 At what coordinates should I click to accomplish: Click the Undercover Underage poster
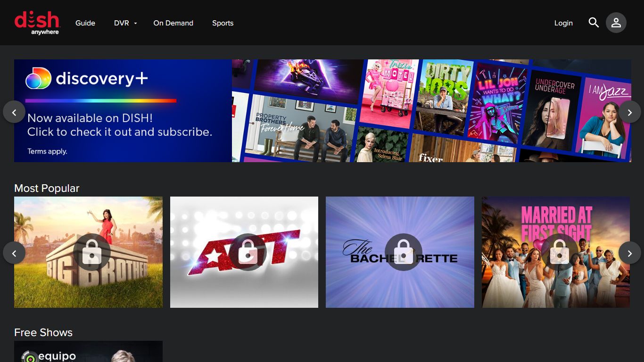(551, 111)
